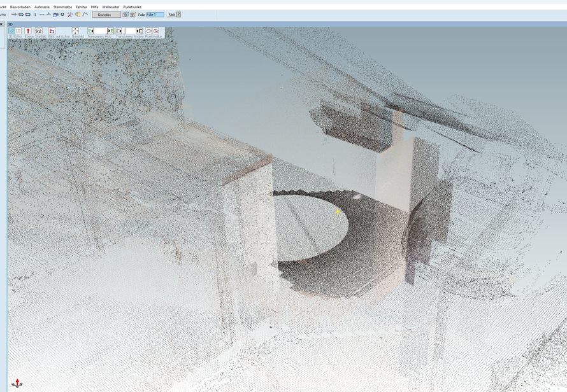Click the dashed line tool icon
Screen dimensions: 567x392
click(42, 15)
